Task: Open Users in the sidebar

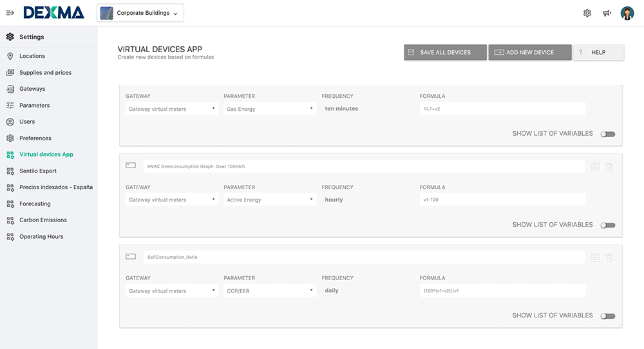Action: tap(27, 122)
